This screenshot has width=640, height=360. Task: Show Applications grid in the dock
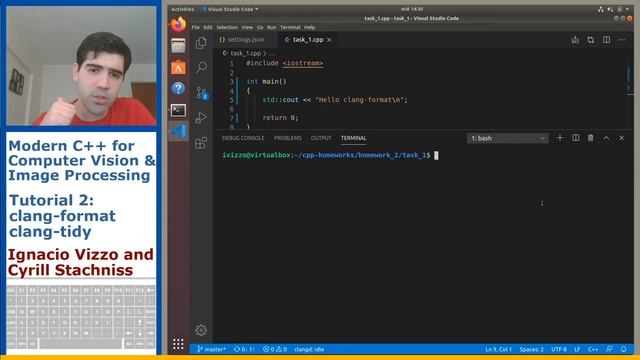tap(178, 344)
